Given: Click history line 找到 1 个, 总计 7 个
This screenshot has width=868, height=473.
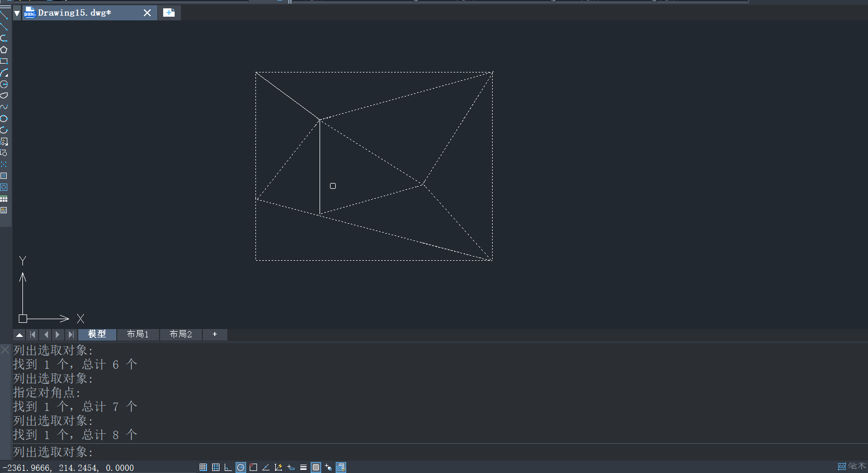Looking at the screenshot, I should click(x=75, y=406).
